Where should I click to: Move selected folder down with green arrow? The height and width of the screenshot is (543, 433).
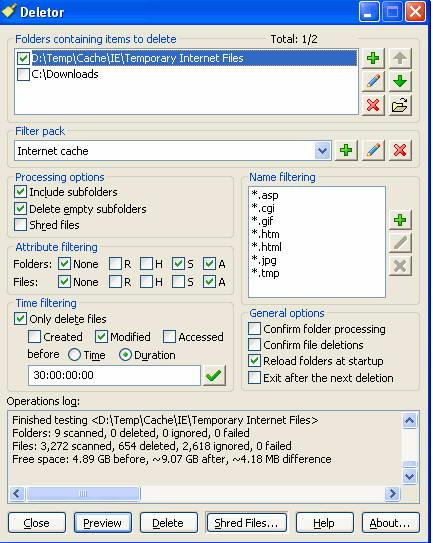tap(400, 81)
